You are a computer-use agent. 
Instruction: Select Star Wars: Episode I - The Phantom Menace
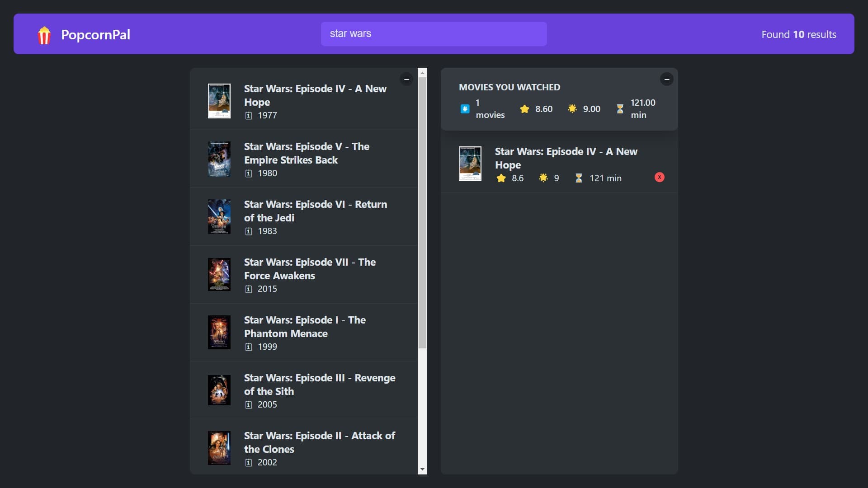305,327
